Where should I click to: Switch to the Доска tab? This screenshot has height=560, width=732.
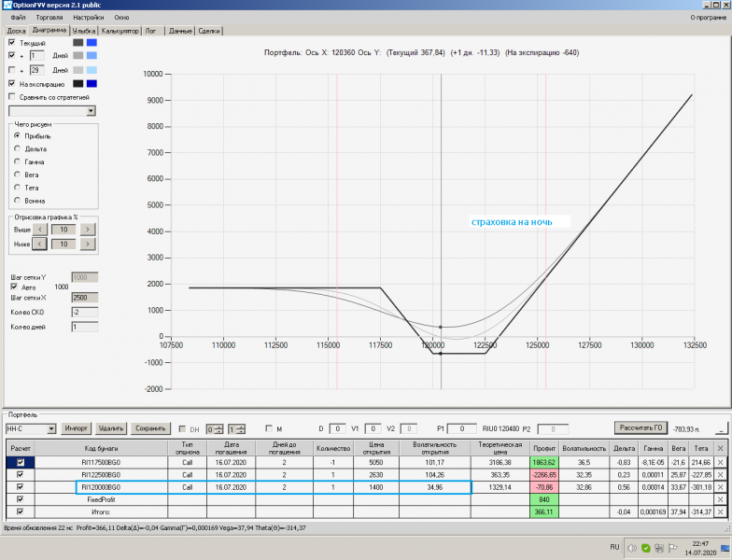tap(16, 31)
